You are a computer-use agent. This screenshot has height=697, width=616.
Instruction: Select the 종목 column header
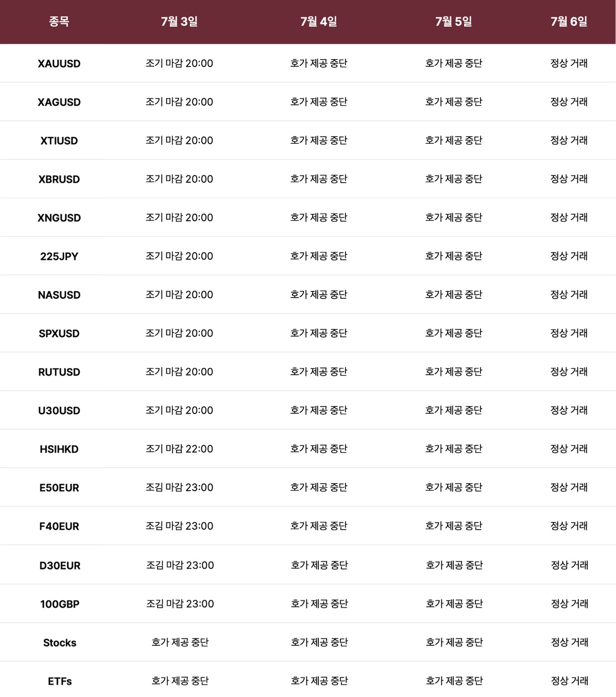pos(59,22)
